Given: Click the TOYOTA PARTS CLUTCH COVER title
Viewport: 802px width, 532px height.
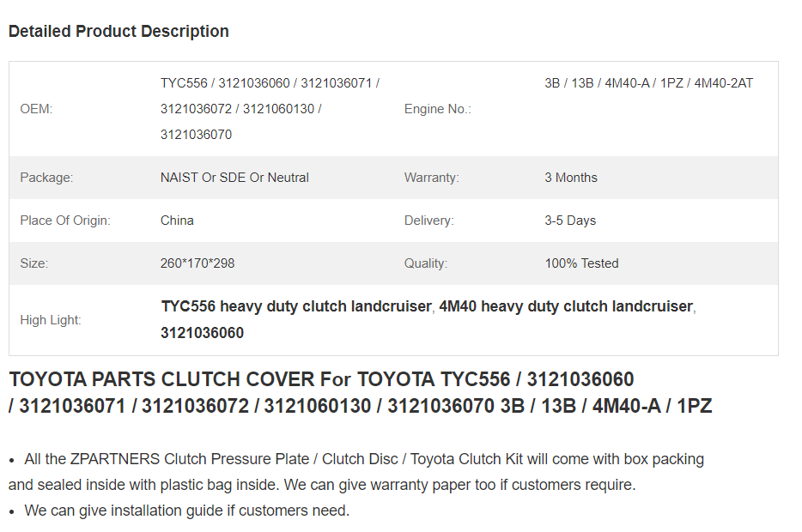Looking at the screenshot, I should click(361, 392).
